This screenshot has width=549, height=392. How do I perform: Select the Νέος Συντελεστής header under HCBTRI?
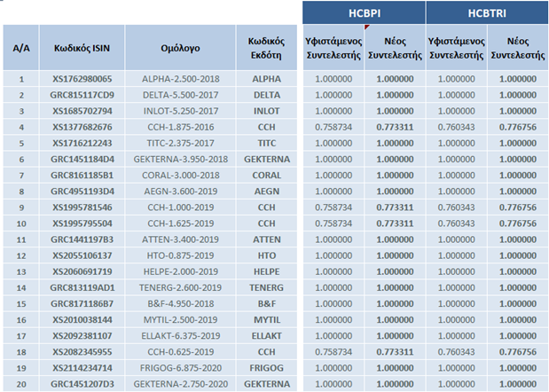coord(518,47)
